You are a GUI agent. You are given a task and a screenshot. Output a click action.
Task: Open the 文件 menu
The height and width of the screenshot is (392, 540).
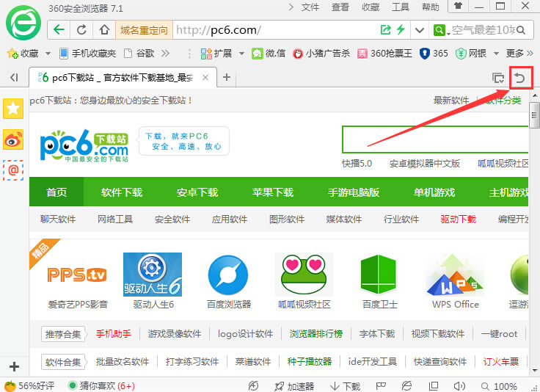pos(310,7)
